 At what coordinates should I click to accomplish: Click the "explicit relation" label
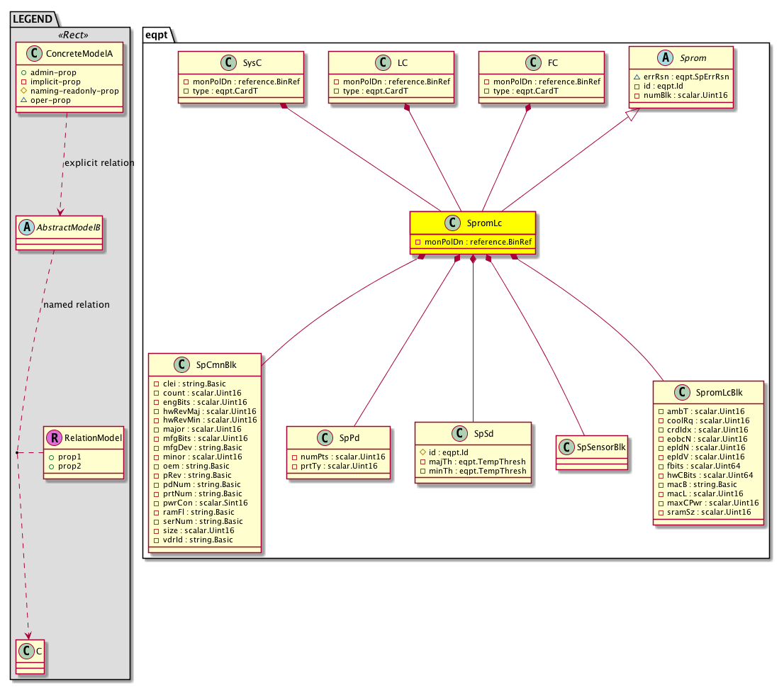coord(99,163)
